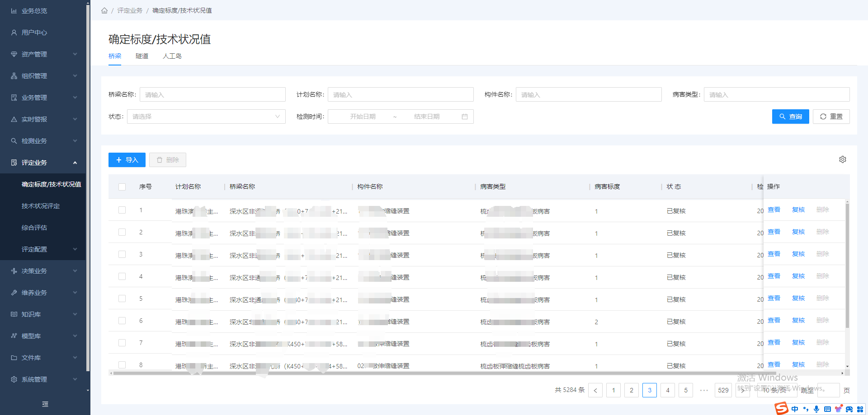Click the 组织管理 hierarchy icon
Viewport: 868px width, 415px height.
click(14, 76)
